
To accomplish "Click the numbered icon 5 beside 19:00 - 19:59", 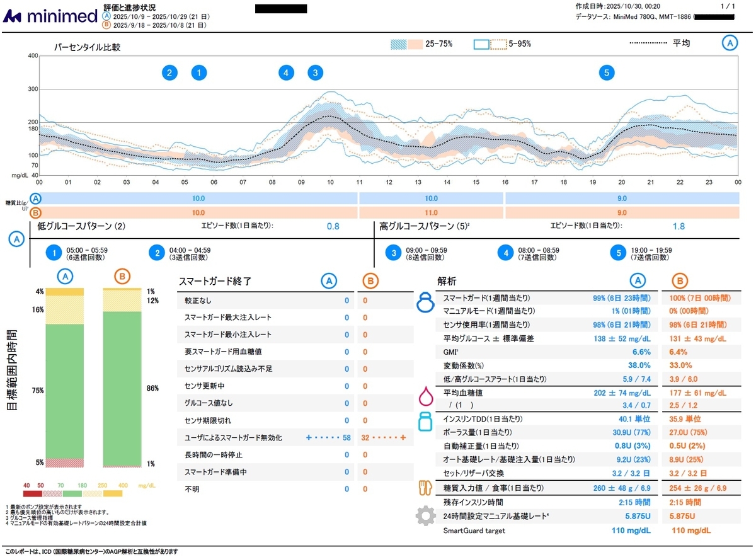I will pyautogui.click(x=619, y=253).
